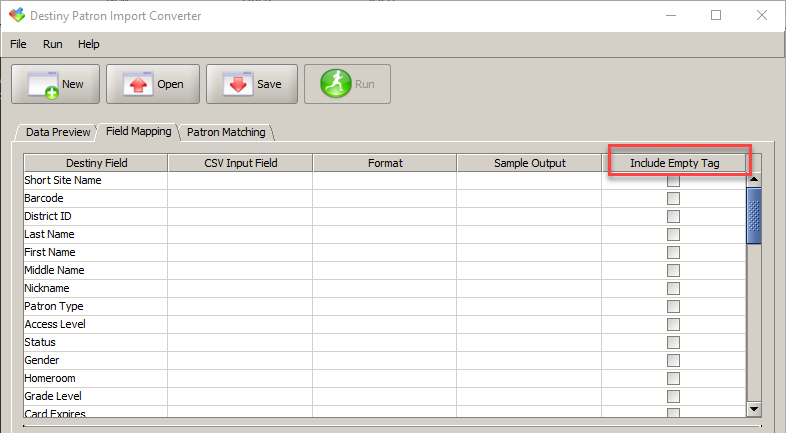The image size is (786, 433).
Task: Check Include Empty Tag for Status
Action: click(673, 343)
